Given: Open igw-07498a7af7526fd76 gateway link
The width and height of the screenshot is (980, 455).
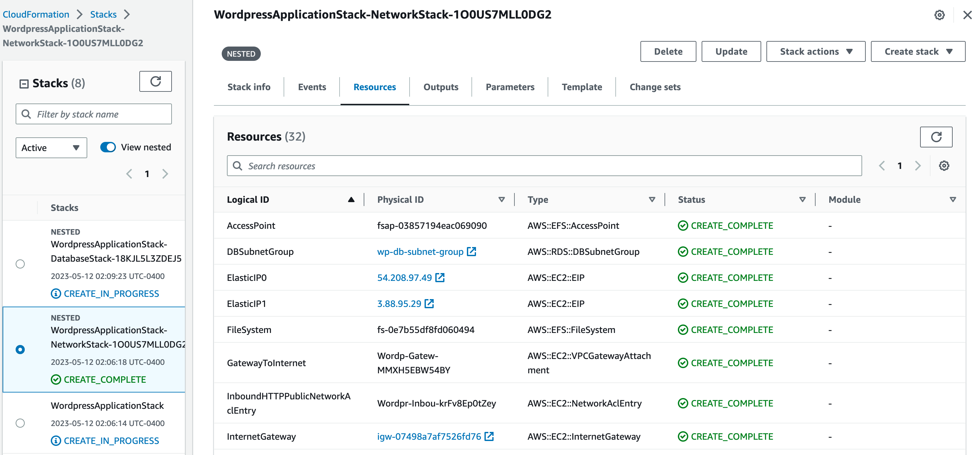Looking at the screenshot, I should (x=429, y=436).
